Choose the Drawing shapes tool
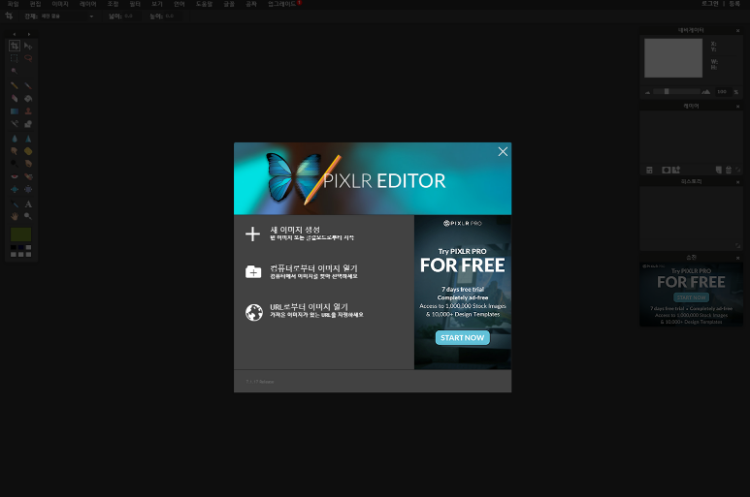The image size is (750, 497). point(28,124)
